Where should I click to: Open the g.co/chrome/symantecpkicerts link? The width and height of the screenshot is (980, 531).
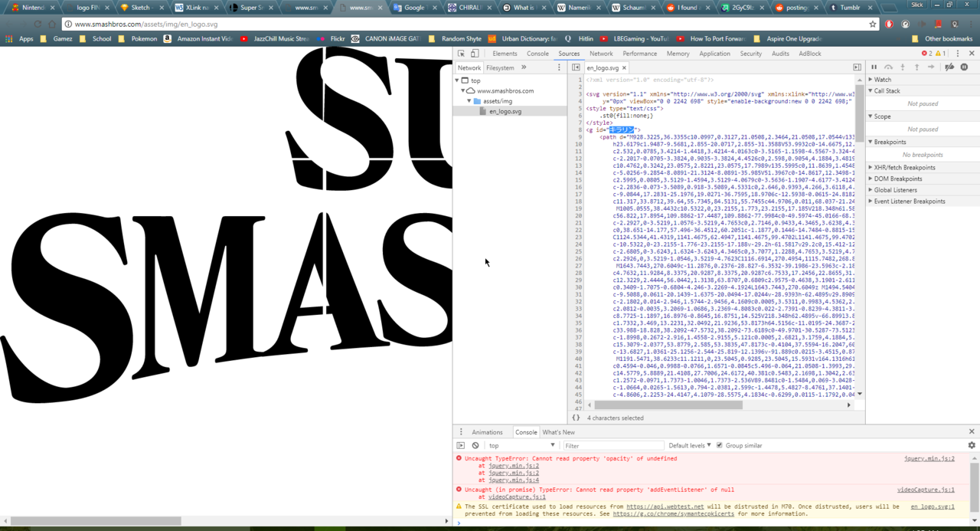point(674,513)
